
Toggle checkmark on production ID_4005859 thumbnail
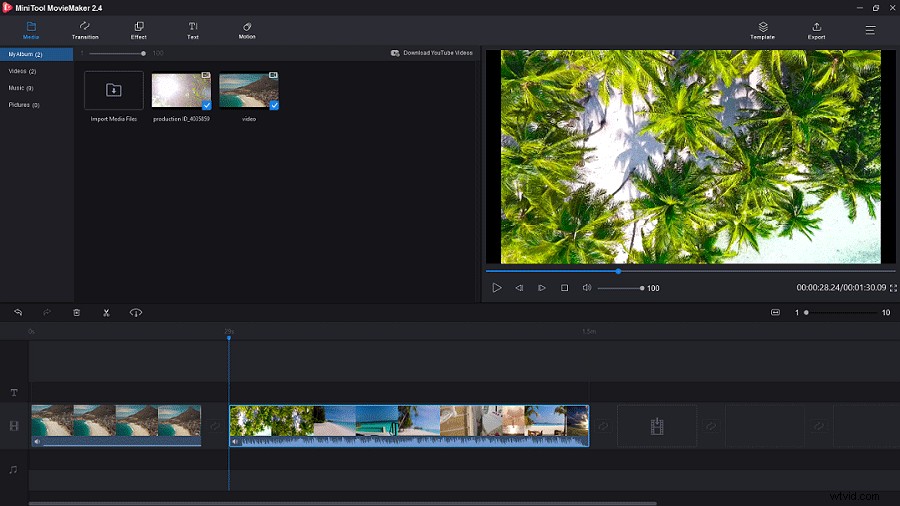tap(207, 105)
